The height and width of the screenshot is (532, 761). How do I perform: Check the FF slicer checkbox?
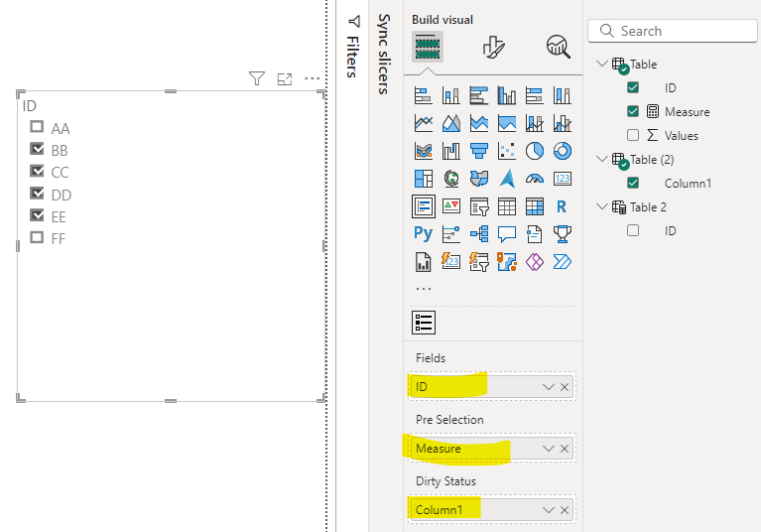(x=37, y=237)
